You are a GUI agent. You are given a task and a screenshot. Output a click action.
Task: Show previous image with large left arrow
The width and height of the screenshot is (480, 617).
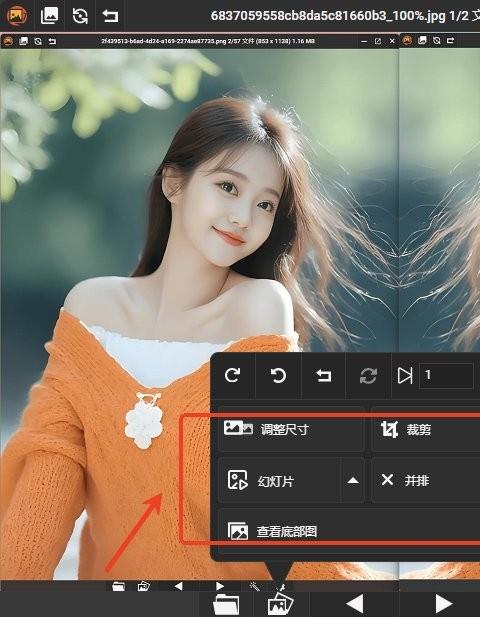355,603
